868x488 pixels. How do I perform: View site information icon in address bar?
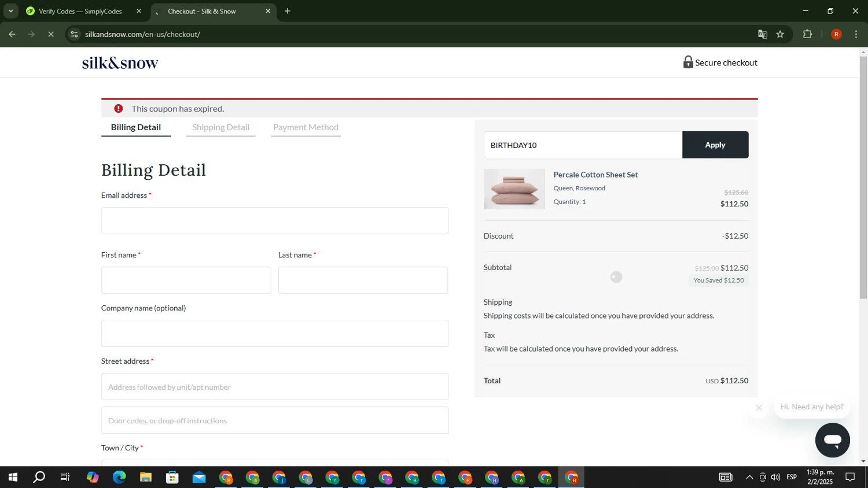(x=74, y=34)
